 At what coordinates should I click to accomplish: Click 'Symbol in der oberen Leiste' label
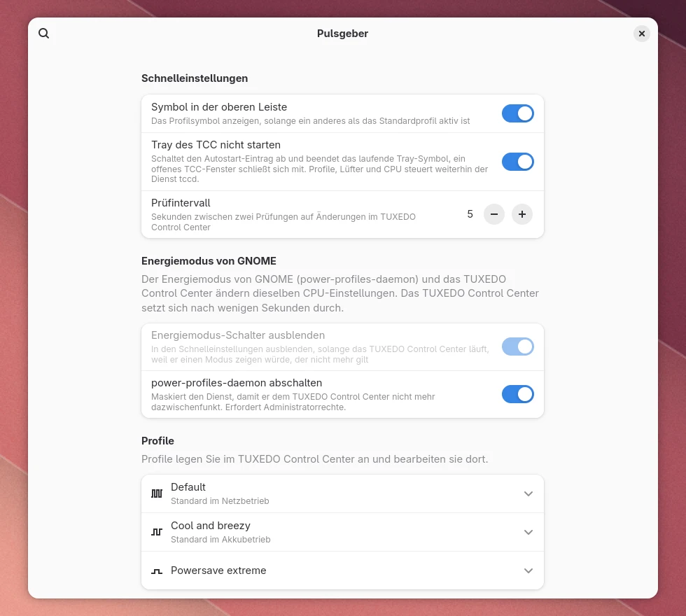219,107
